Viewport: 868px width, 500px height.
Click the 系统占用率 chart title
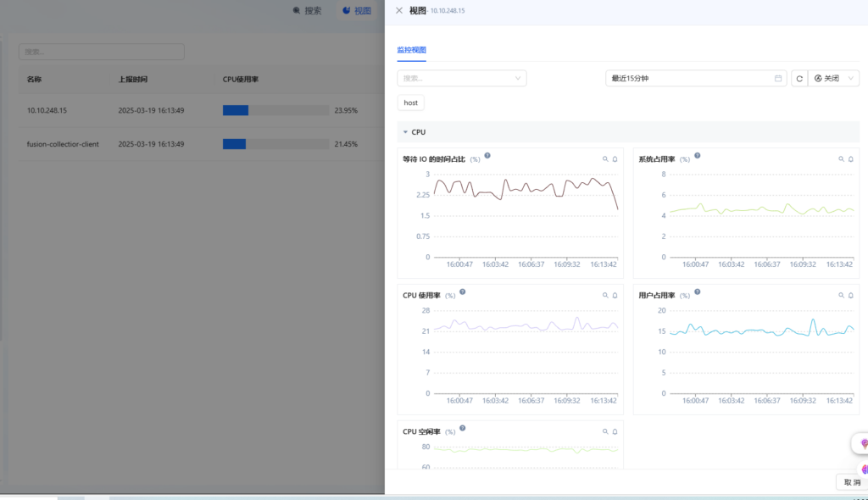(x=657, y=159)
